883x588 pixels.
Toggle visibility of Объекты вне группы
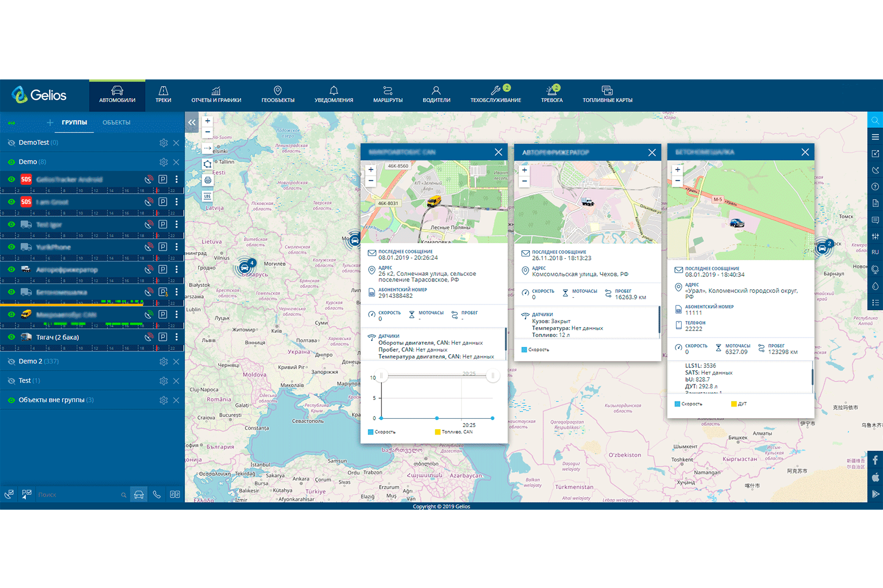pyautogui.click(x=11, y=400)
